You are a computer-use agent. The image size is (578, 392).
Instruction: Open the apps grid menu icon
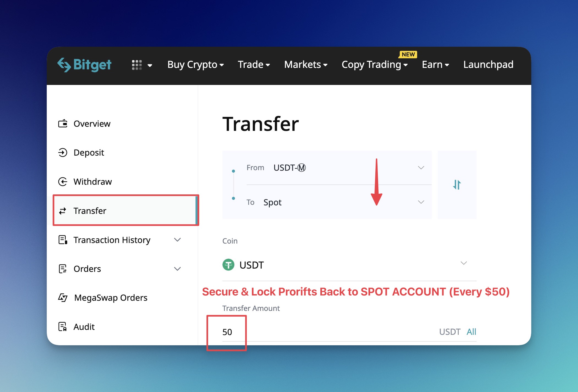[x=137, y=65]
